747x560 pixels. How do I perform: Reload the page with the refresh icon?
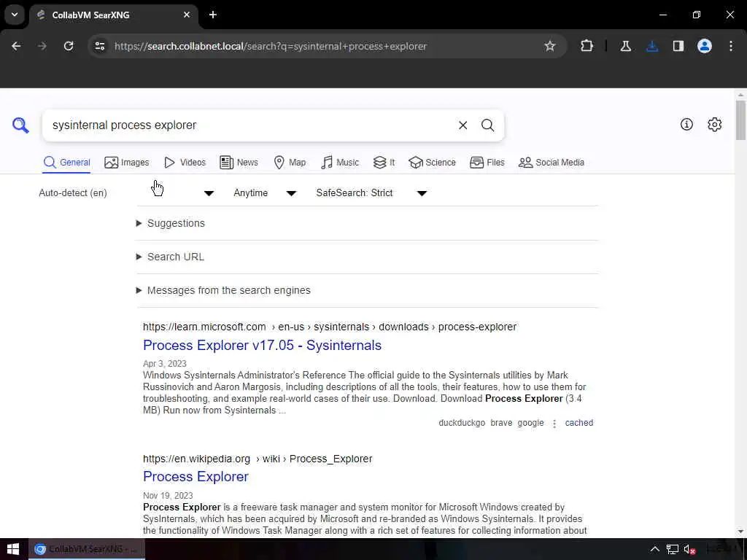69,46
